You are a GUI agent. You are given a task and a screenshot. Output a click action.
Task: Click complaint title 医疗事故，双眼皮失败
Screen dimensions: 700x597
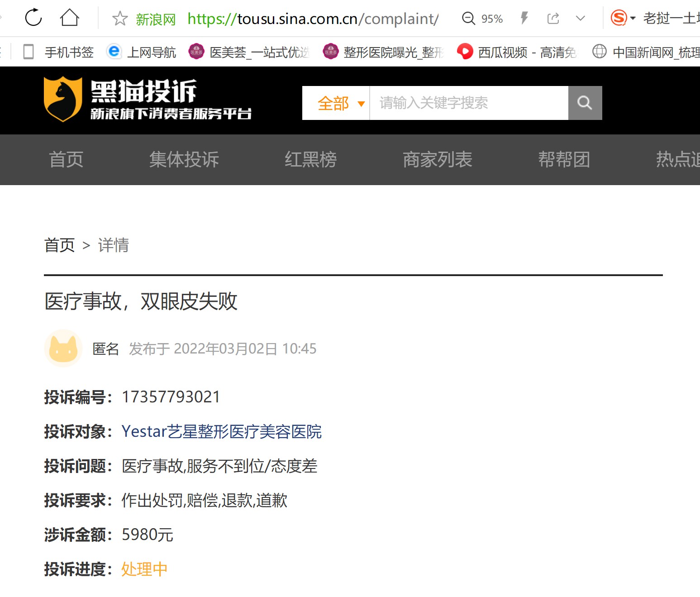[x=141, y=301]
